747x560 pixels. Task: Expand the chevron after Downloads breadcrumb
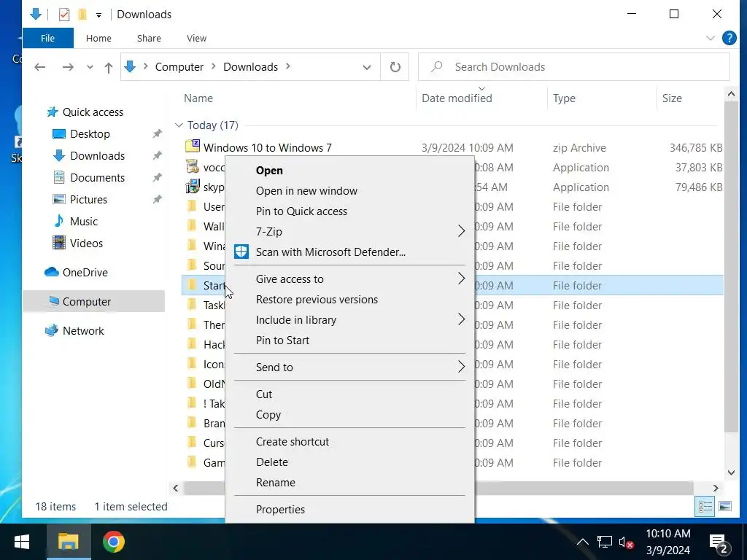[287, 66]
